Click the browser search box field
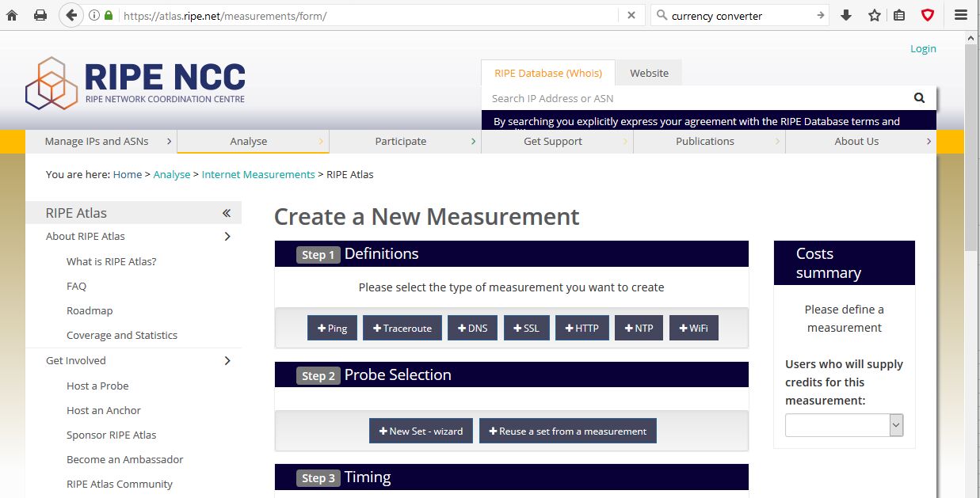The image size is (980, 498). pos(741,15)
